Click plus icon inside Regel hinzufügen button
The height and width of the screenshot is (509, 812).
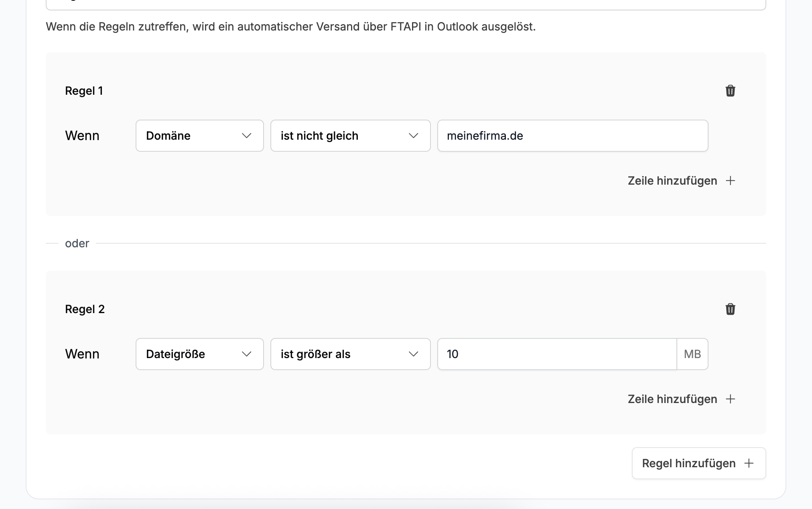click(x=749, y=463)
